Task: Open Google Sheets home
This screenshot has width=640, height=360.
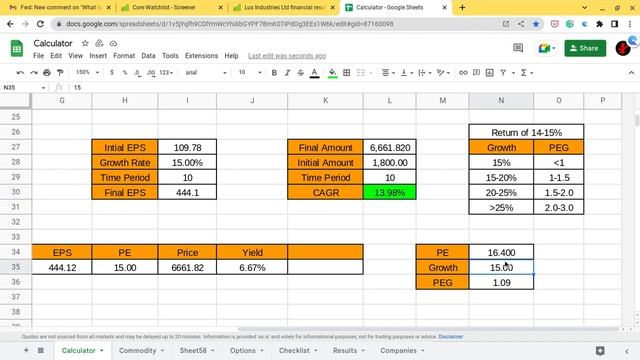Action: [17, 49]
